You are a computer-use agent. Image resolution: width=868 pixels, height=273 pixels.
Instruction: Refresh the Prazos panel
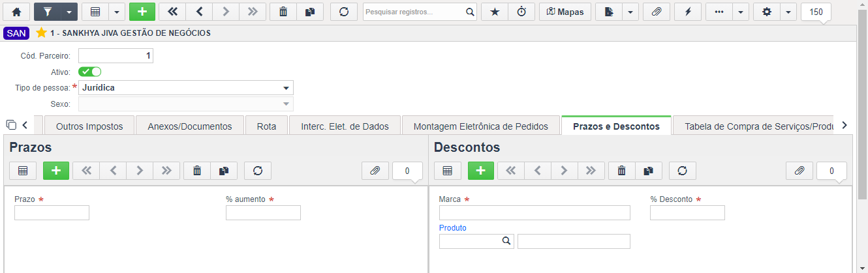[x=258, y=171]
